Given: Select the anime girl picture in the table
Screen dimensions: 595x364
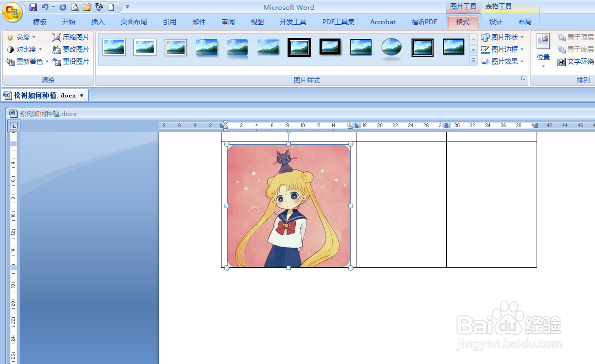Looking at the screenshot, I should 288,206.
